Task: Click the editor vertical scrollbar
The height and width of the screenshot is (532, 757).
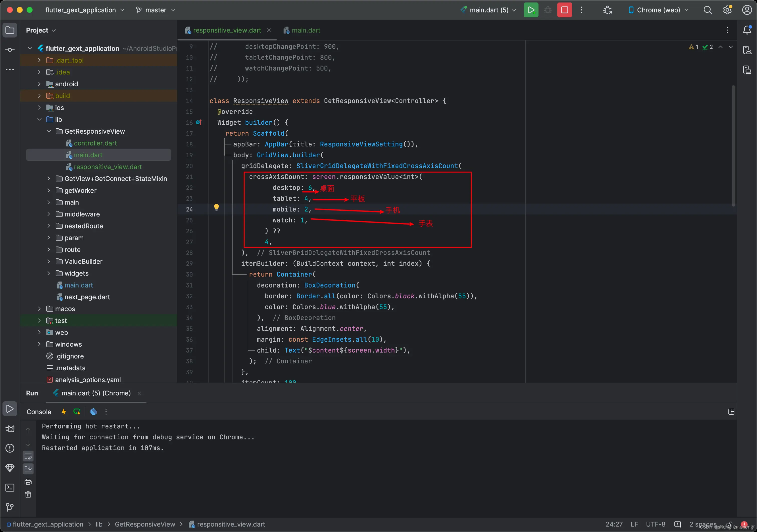Action: pos(733,145)
